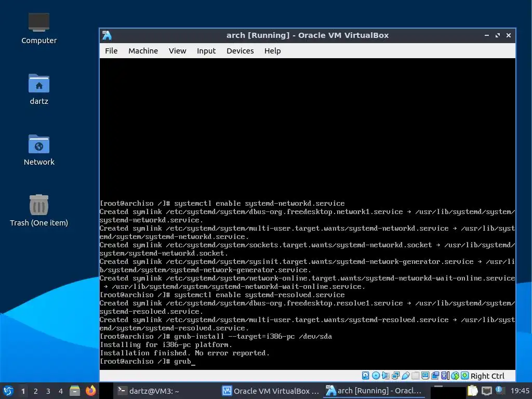Click the VirtualBox window title icon
This screenshot has height=399, width=532.
coord(107,35)
